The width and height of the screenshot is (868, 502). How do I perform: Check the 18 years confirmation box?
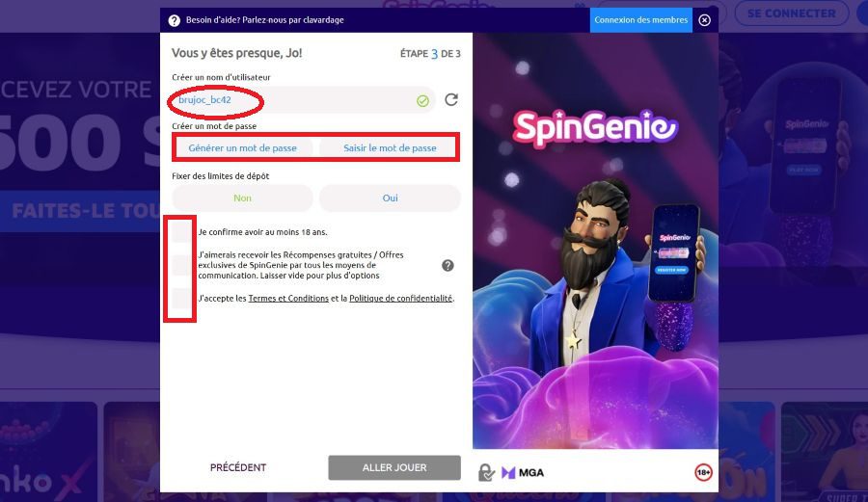(181, 232)
